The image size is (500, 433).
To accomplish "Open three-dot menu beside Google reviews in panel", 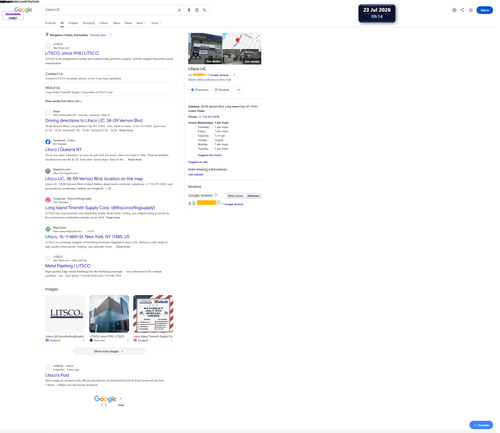I will pyautogui.click(x=234, y=75).
